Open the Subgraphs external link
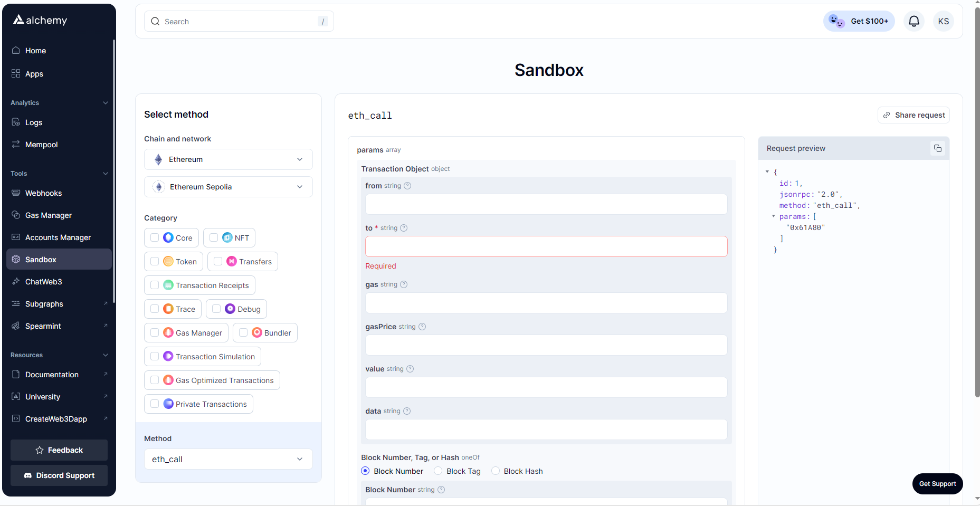980x506 pixels. pyautogui.click(x=59, y=304)
